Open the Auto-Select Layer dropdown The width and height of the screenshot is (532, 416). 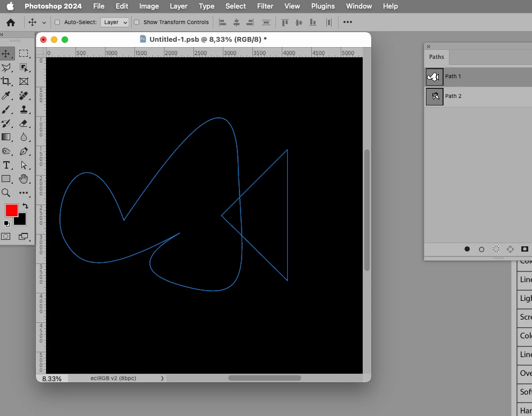pyautogui.click(x=115, y=22)
